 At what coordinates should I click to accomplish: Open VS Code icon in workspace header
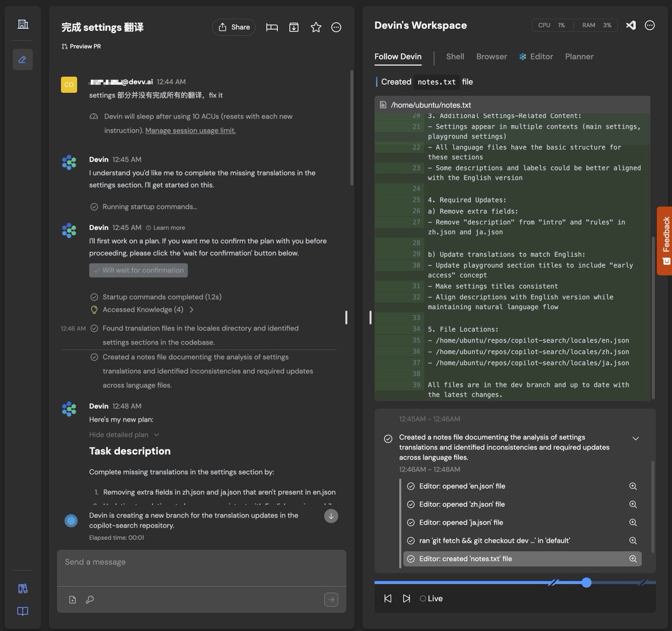click(x=631, y=25)
